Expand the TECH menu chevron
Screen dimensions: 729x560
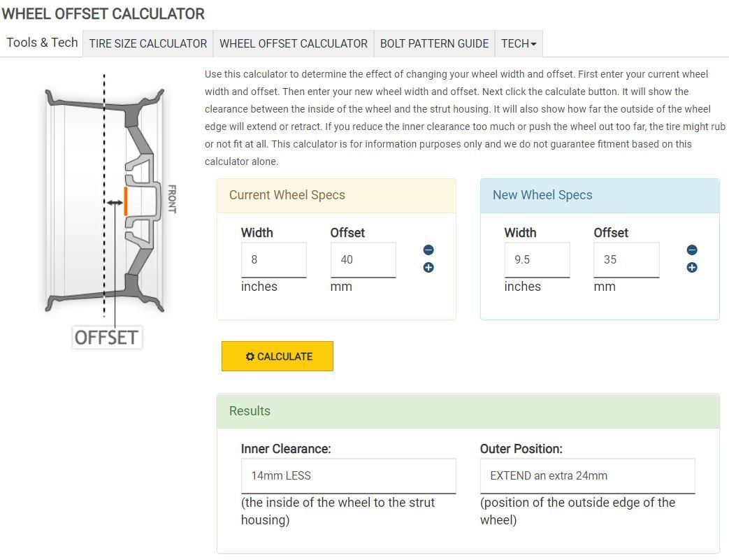pyautogui.click(x=533, y=43)
